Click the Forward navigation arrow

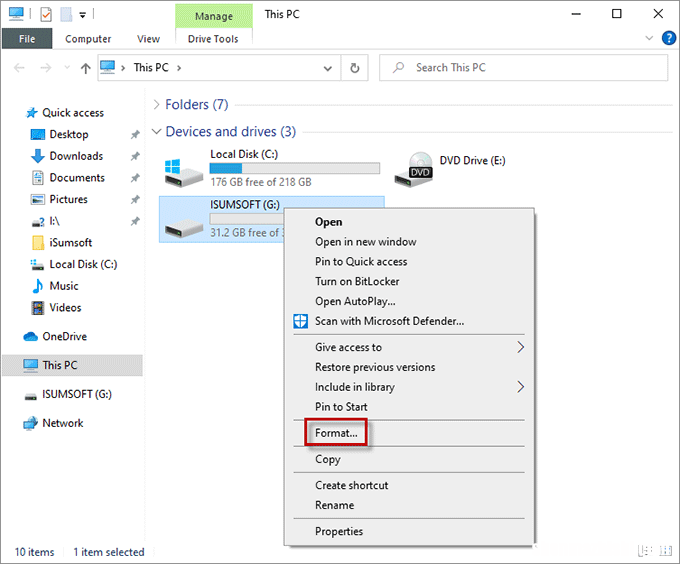46,68
